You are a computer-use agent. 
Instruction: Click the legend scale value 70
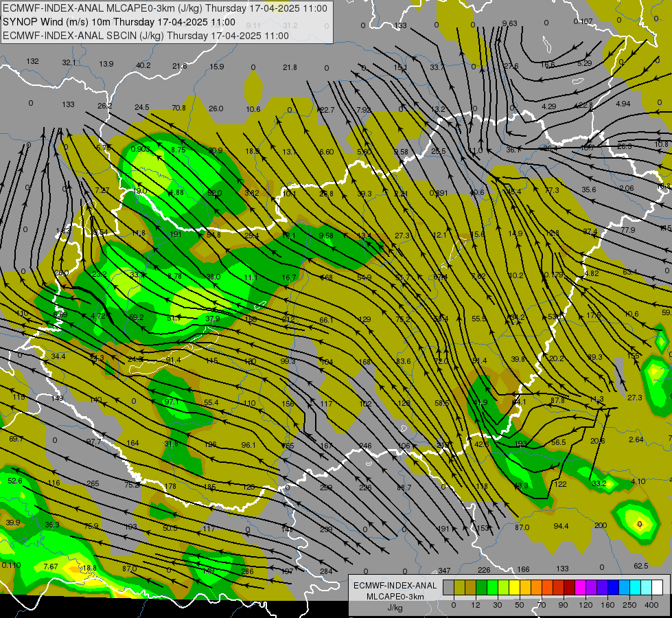click(541, 605)
